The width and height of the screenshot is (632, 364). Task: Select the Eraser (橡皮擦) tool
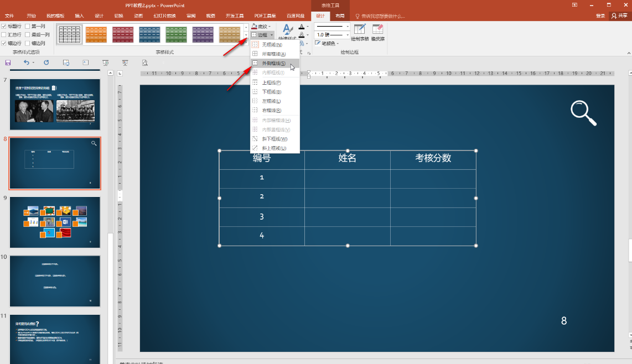click(378, 31)
